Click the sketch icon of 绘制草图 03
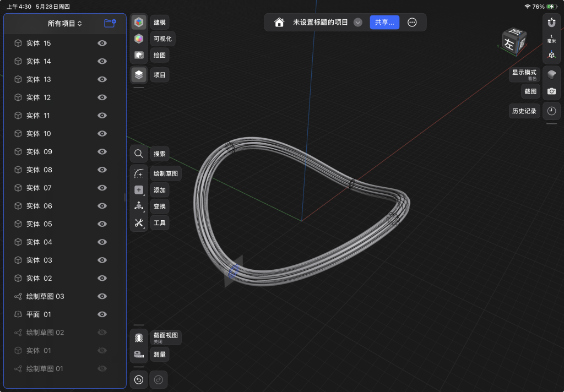 click(x=18, y=296)
